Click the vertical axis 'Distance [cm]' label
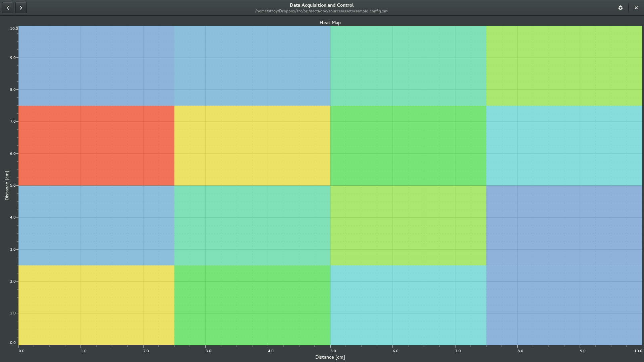 click(x=7, y=185)
